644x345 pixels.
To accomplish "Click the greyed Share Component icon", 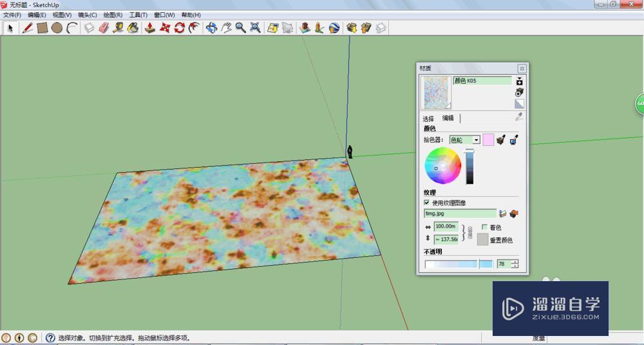I will pyautogui.click(x=381, y=28).
